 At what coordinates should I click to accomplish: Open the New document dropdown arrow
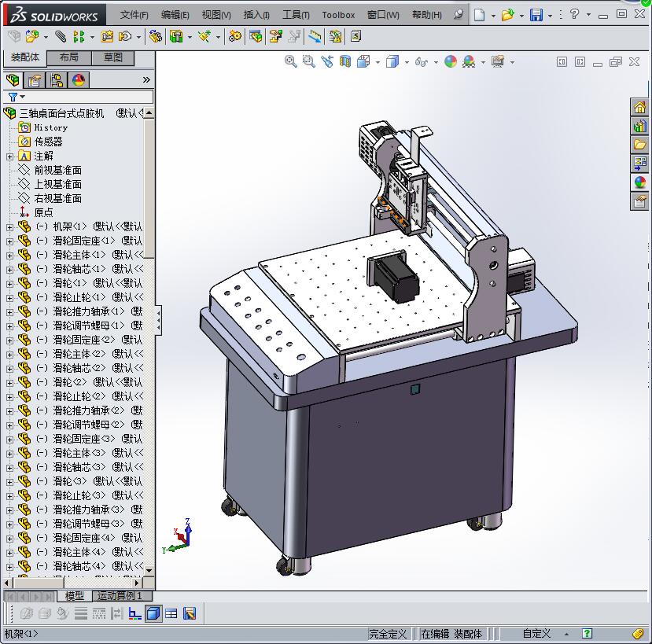coord(493,16)
